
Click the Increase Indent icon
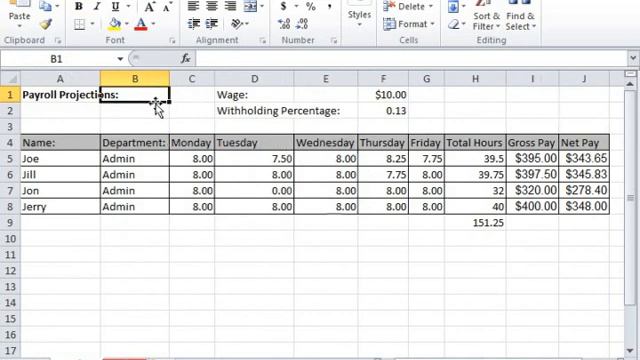click(211, 24)
